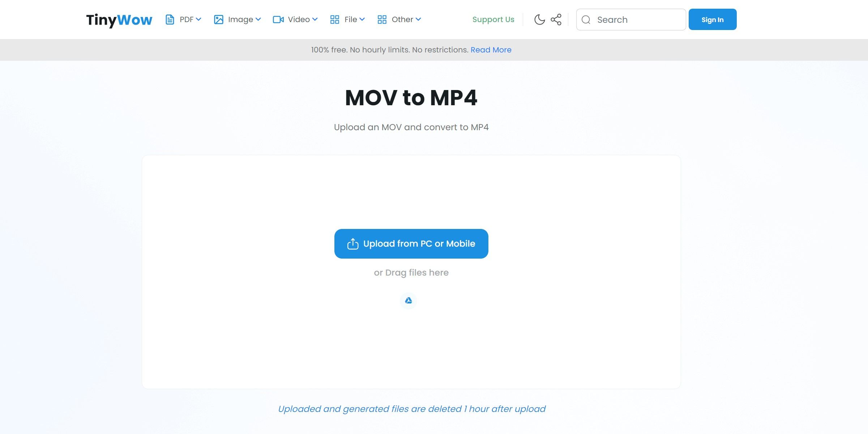This screenshot has width=868, height=434.
Task: Expand the Video dropdown menu
Action: [x=295, y=20]
